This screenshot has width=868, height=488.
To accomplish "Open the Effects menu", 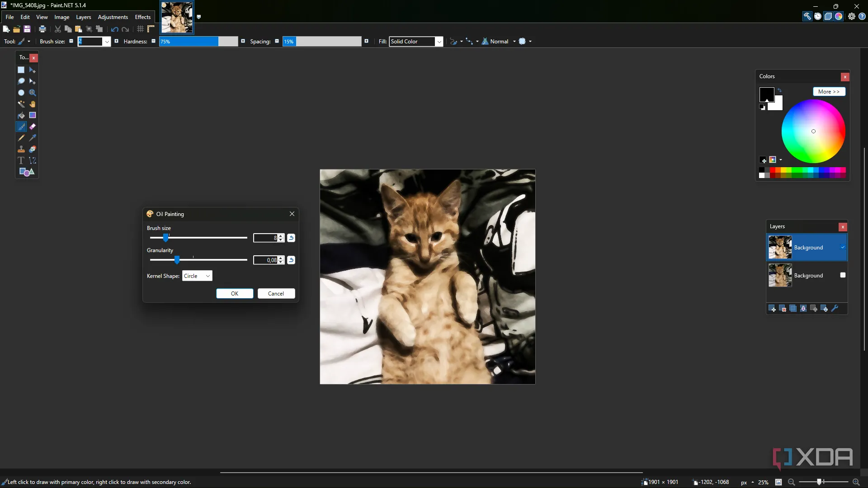I will [x=143, y=17].
